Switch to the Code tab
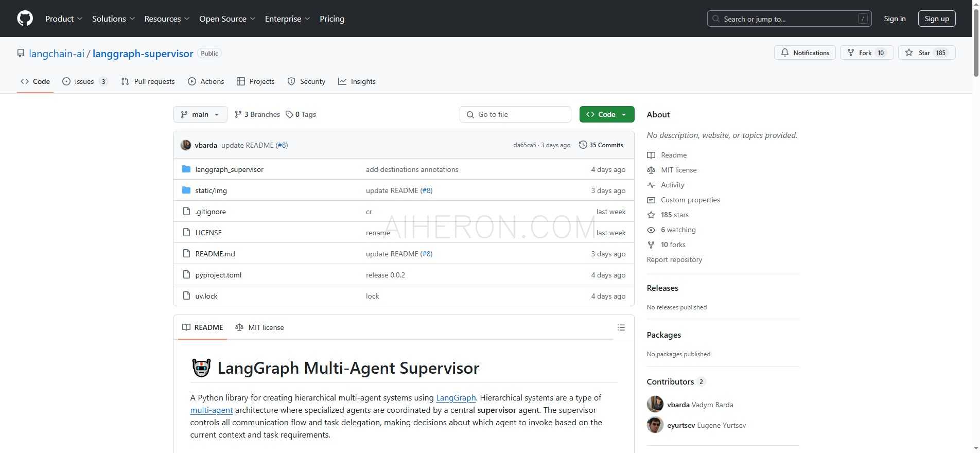Viewport: 980px width, 453px height. pyautogui.click(x=35, y=81)
